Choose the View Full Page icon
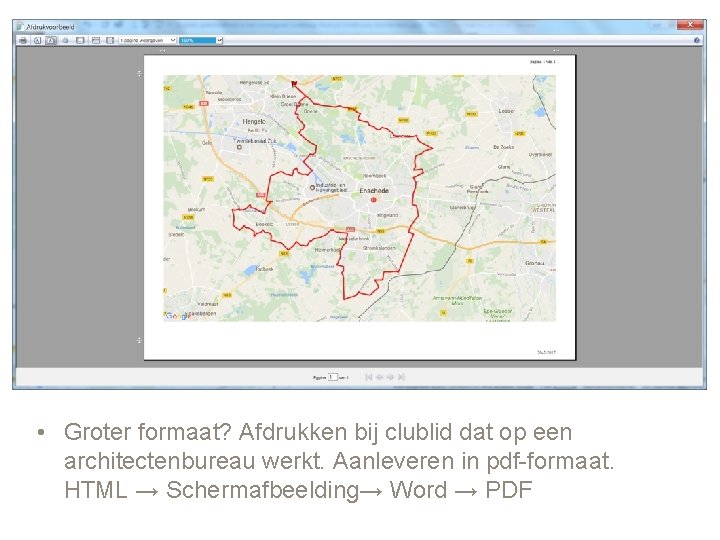This screenshot has height=540, width=720. pyautogui.click(x=110, y=40)
